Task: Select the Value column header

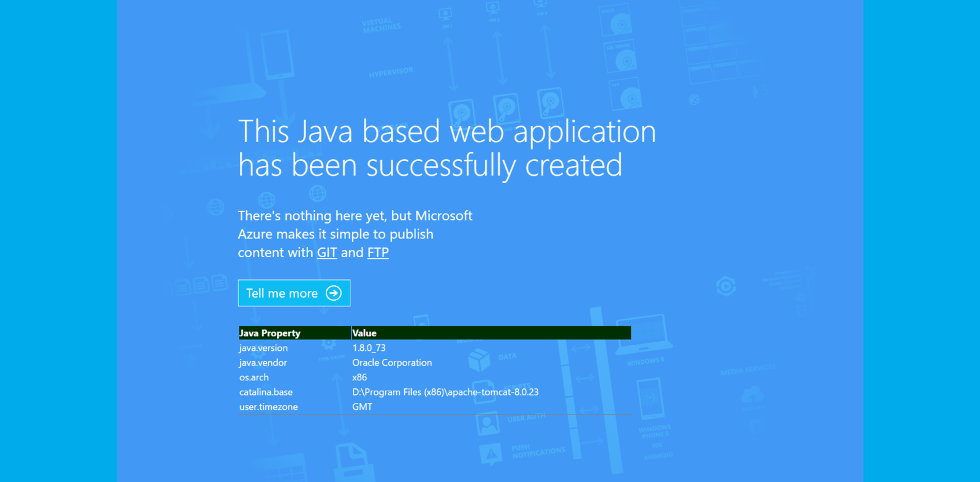Action: point(491,333)
